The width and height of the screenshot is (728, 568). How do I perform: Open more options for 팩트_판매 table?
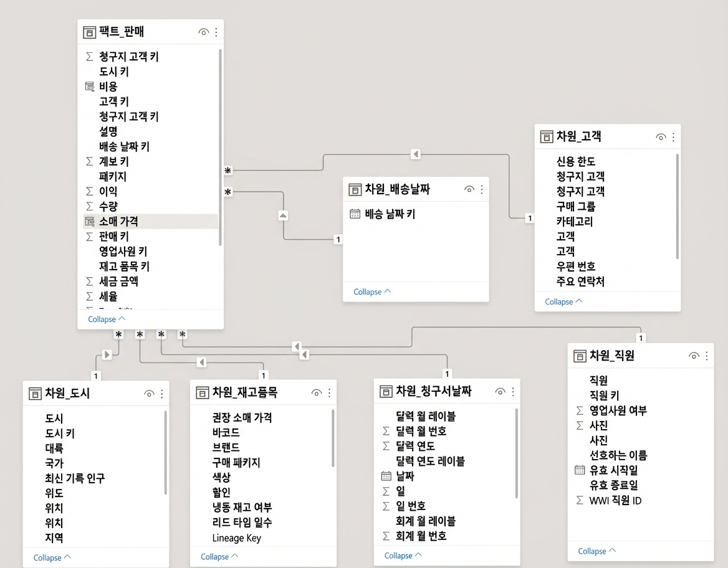pyautogui.click(x=216, y=32)
